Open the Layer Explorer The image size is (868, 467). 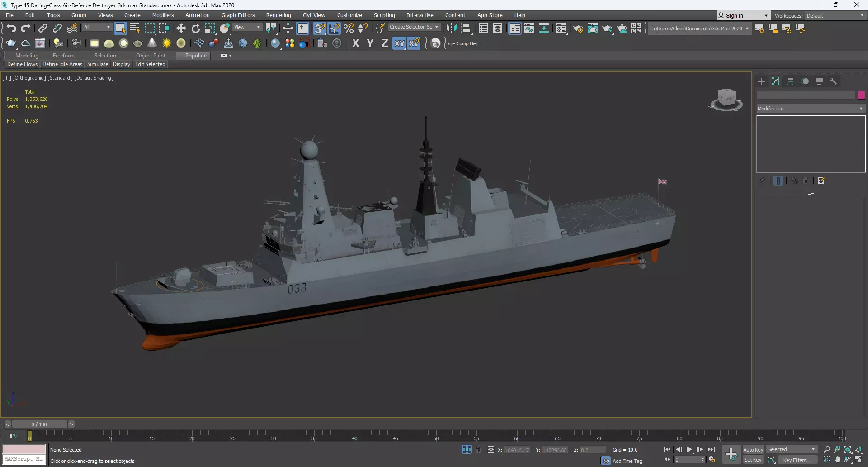(498, 29)
